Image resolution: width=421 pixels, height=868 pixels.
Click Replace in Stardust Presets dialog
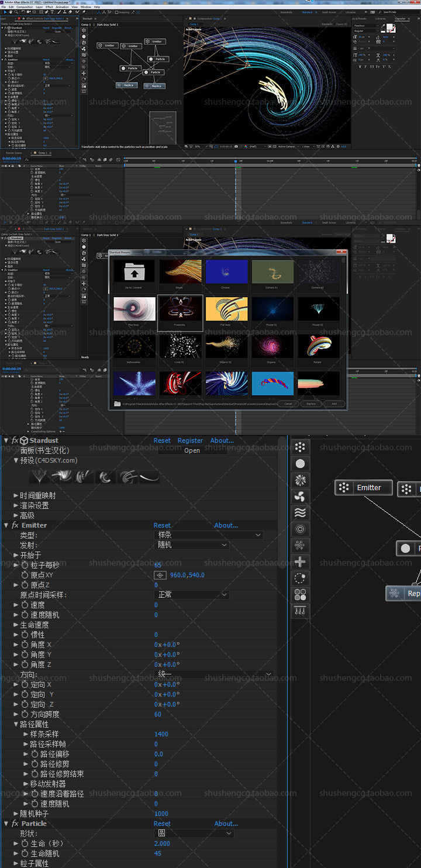310,404
